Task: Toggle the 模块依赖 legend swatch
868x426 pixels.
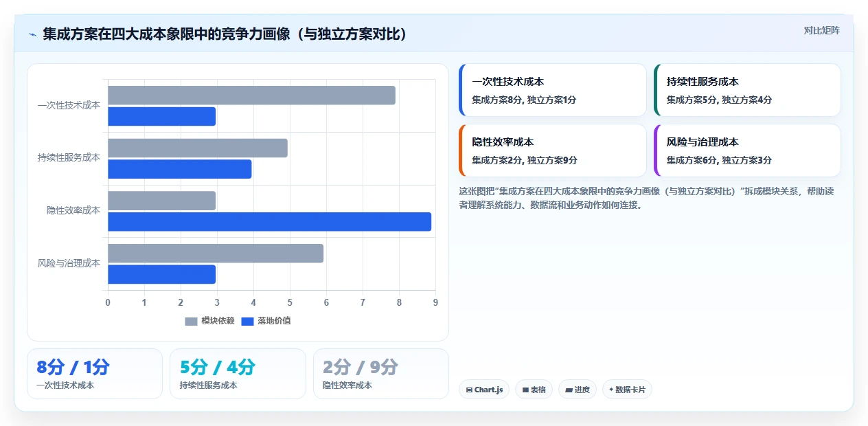Action: (x=191, y=321)
